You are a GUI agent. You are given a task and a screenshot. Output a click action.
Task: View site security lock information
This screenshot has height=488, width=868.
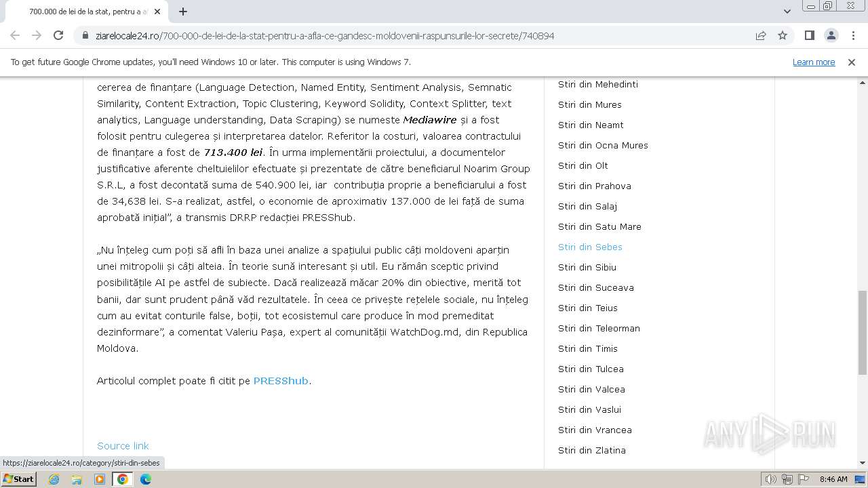pos(85,36)
